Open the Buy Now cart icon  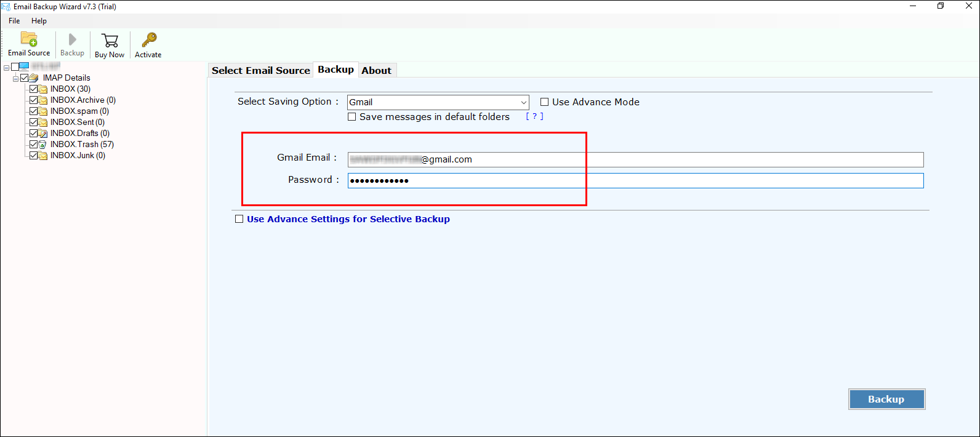110,41
